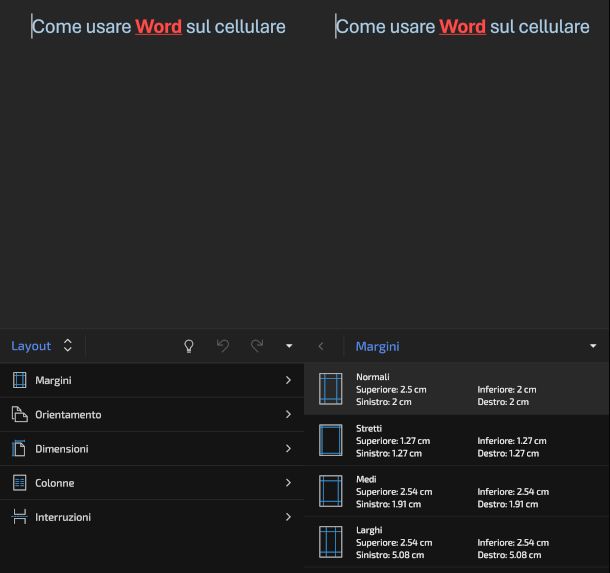The image size is (610, 573).
Task: Click red 'Word' in the left document
Action: [158, 27]
